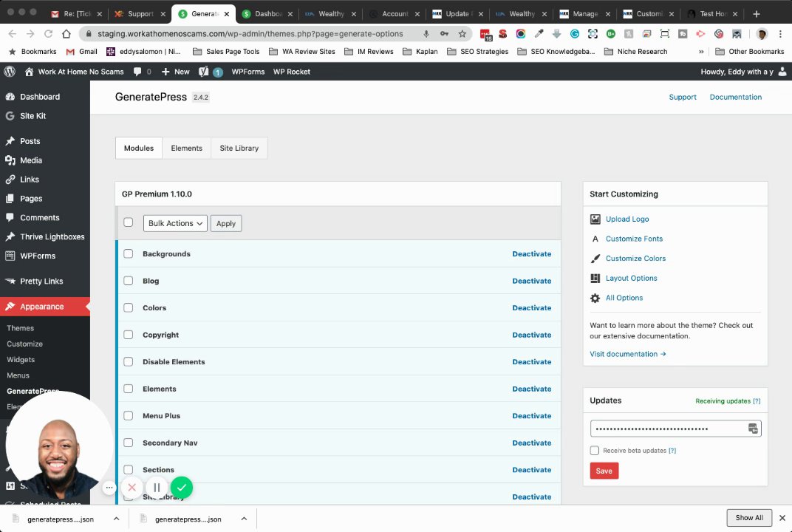The height and width of the screenshot is (532, 792).
Task: Click the browser home icon
Action: [66, 34]
